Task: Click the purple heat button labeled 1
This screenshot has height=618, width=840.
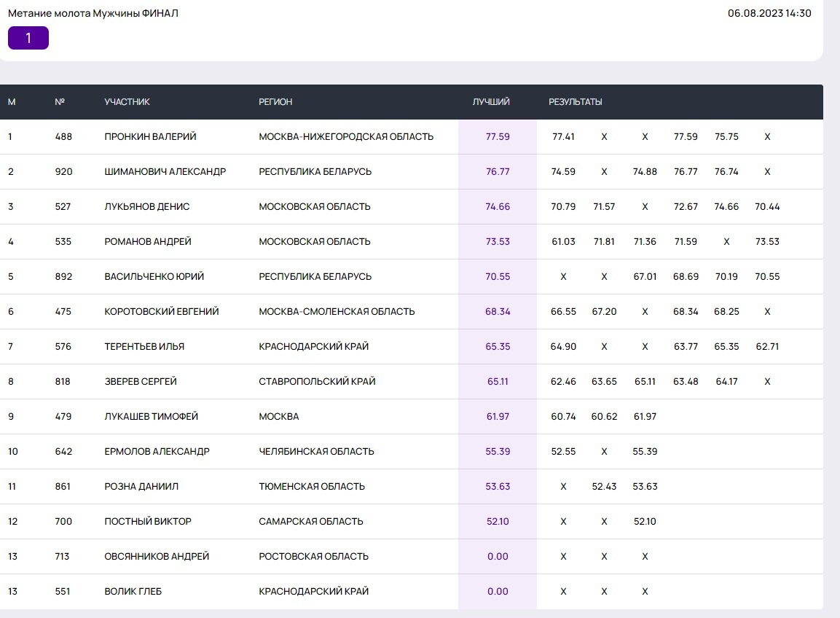Action: pos(28,38)
